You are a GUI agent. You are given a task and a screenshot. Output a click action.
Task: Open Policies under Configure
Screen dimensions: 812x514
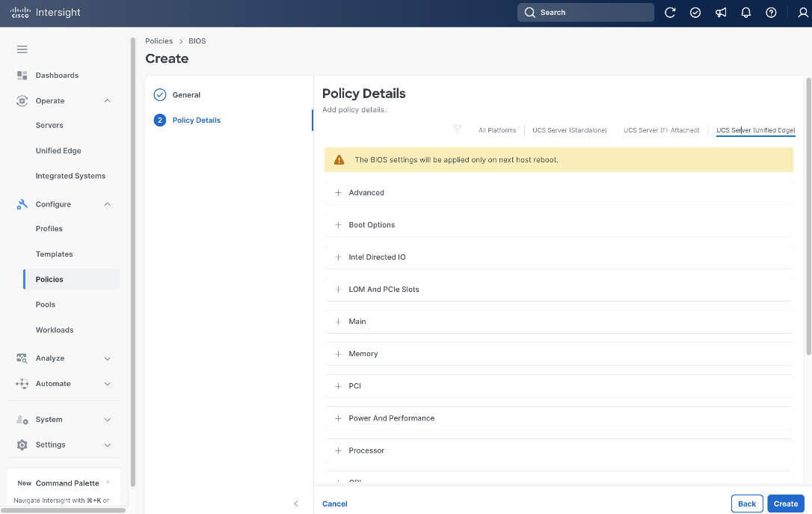[72, 279]
